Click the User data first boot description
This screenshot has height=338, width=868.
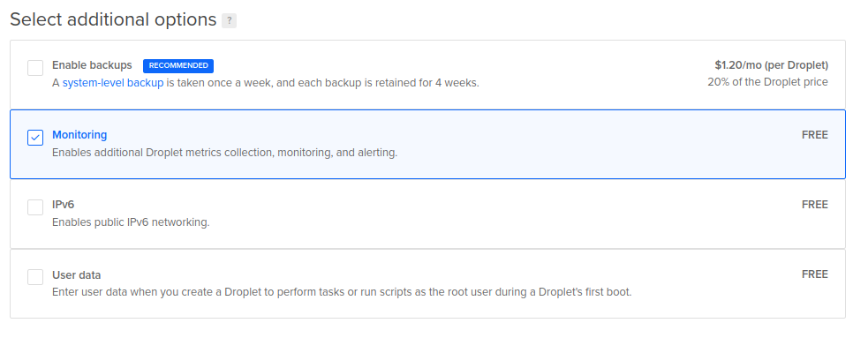pyautogui.click(x=342, y=292)
